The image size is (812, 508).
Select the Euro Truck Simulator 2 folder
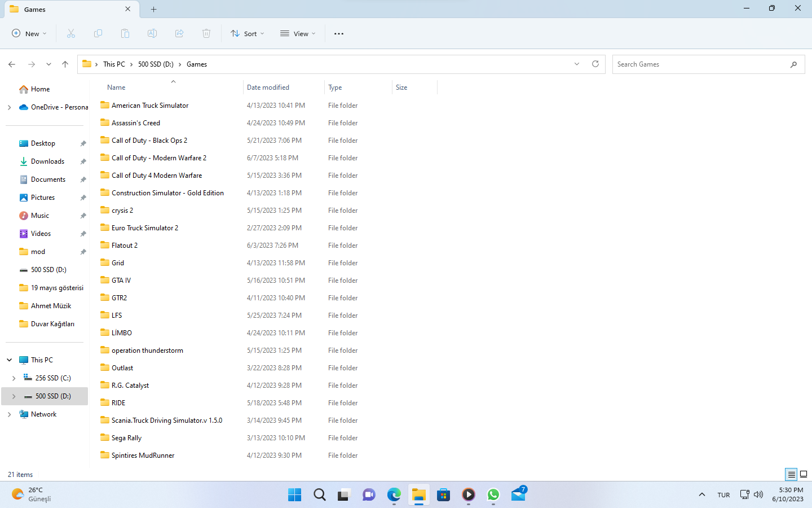[x=145, y=228]
